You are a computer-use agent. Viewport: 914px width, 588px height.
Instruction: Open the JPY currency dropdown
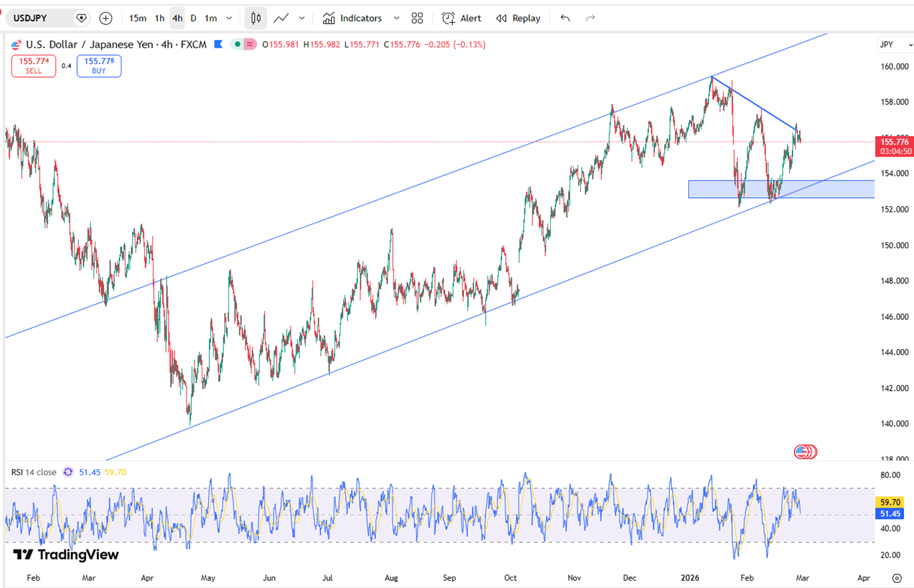(895, 44)
